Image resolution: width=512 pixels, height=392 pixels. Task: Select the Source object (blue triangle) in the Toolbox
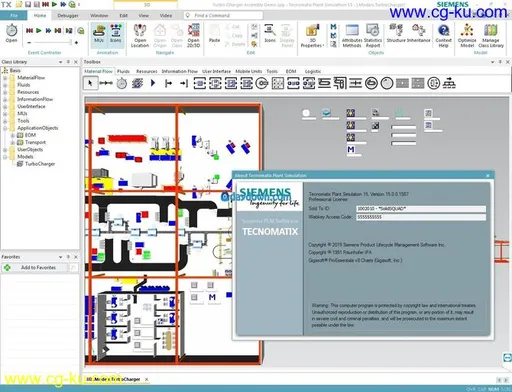point(153,83)
